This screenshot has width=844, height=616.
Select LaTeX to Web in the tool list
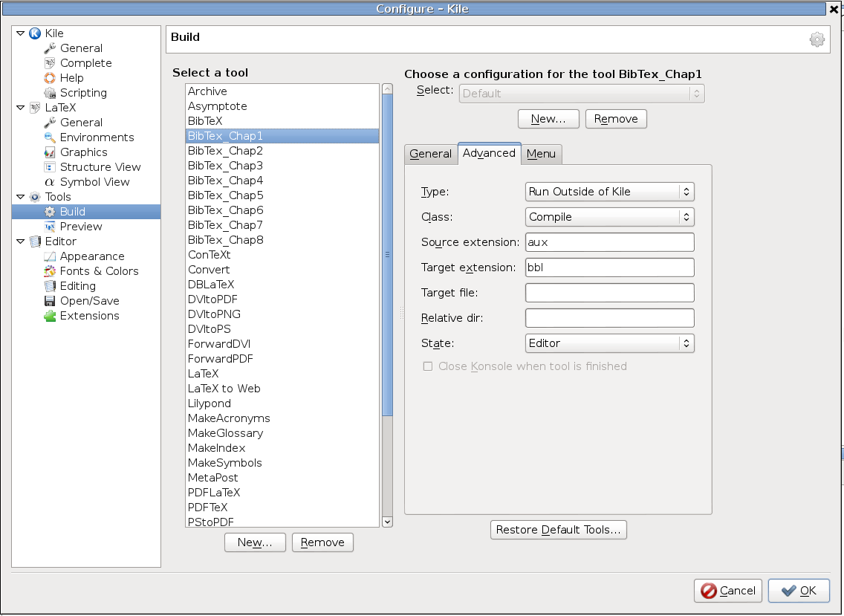282,389
